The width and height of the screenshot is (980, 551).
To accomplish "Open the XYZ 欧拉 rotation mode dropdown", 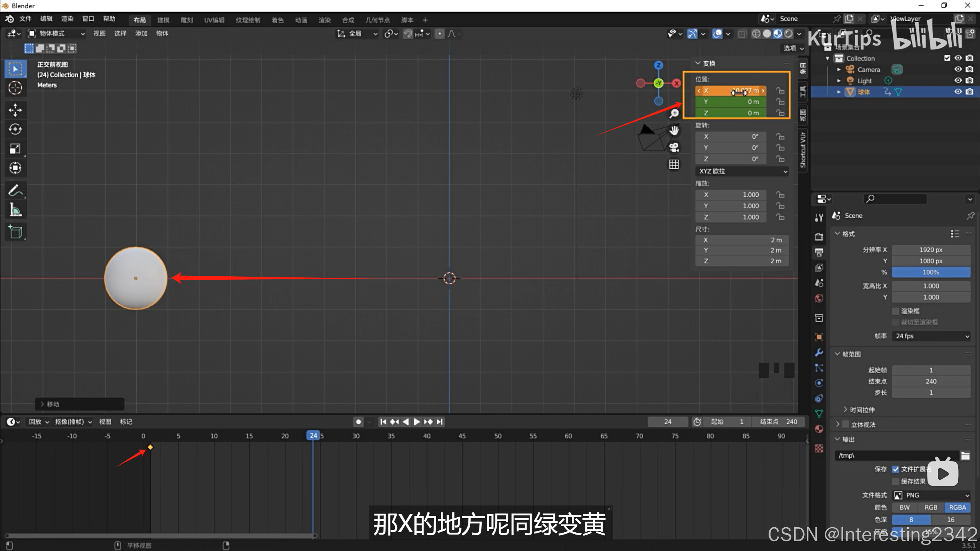I will coord(742,171).
